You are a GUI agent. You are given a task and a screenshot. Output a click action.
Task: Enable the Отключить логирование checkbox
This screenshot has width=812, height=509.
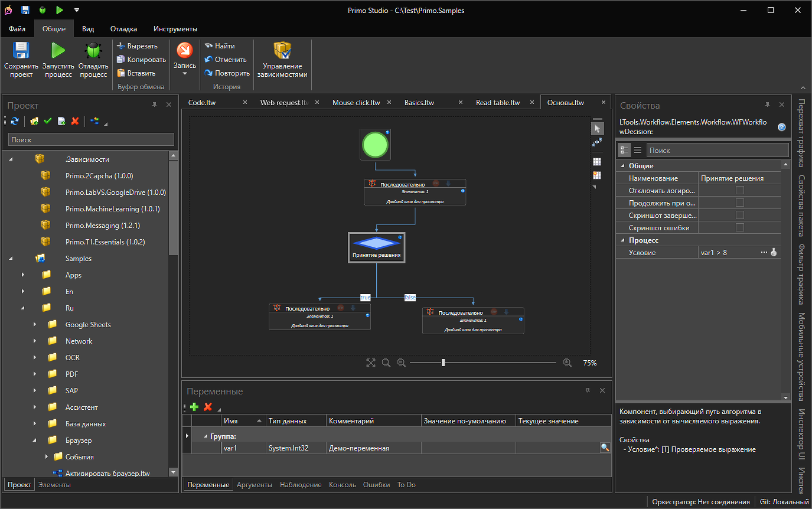[739, 191]
